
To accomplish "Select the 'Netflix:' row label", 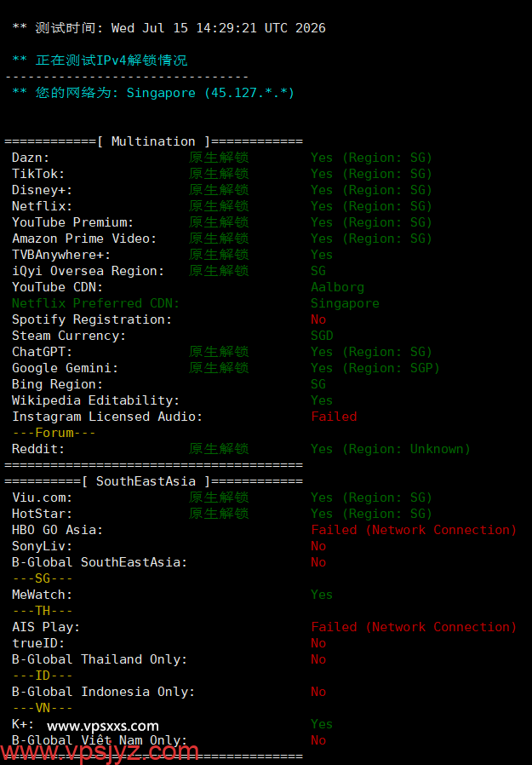I will click(42, 206).
